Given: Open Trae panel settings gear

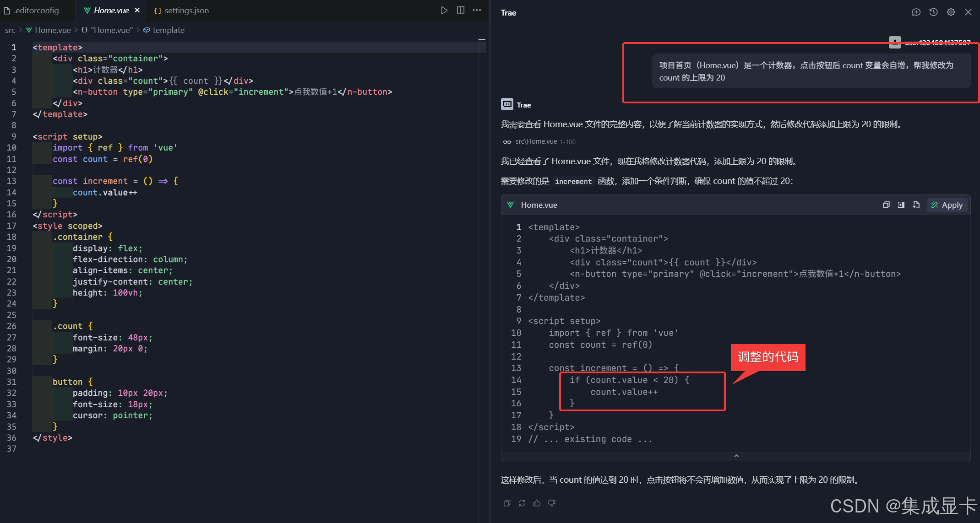Looking at the screenshot, I should [951, 12].
